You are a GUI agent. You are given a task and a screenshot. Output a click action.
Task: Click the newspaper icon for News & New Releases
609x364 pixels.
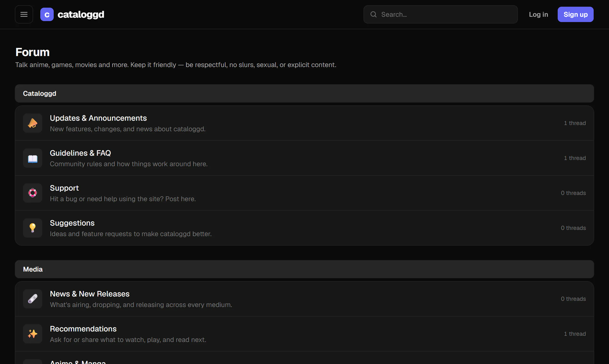[33, 299]
